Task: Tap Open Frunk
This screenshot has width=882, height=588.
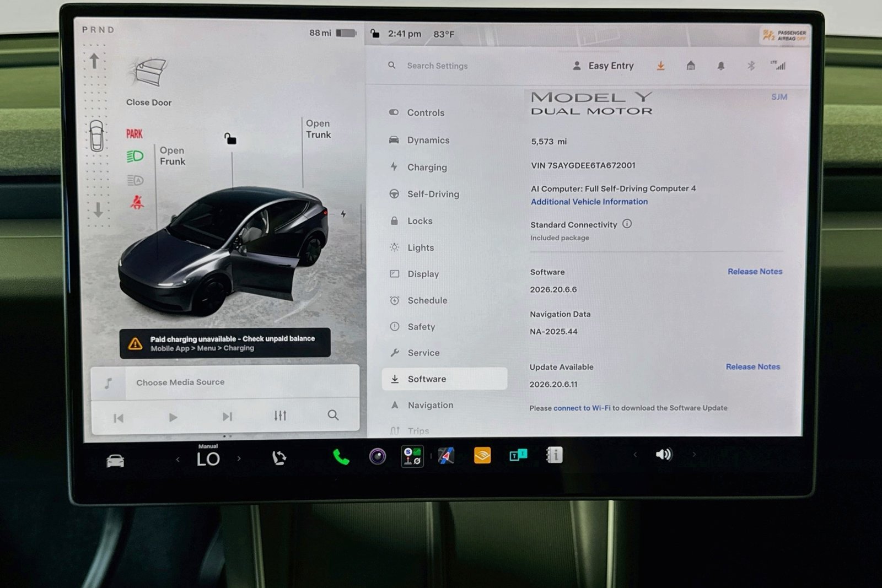Action: (172, 155)
